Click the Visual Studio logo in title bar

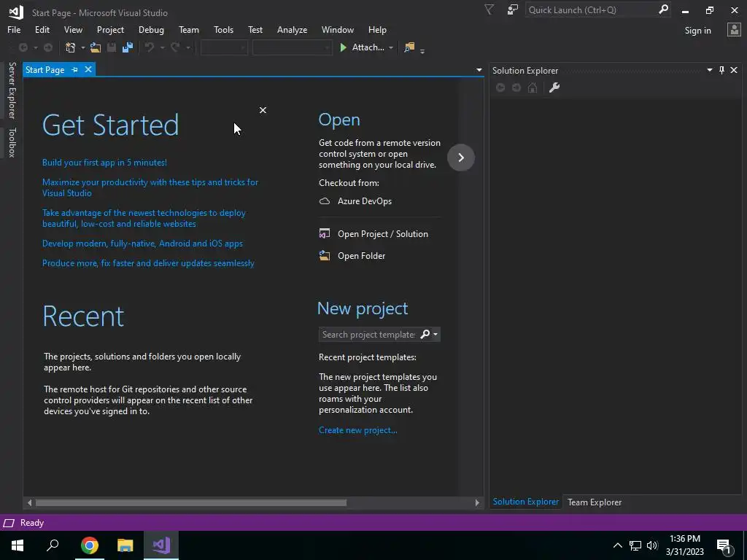16,12
